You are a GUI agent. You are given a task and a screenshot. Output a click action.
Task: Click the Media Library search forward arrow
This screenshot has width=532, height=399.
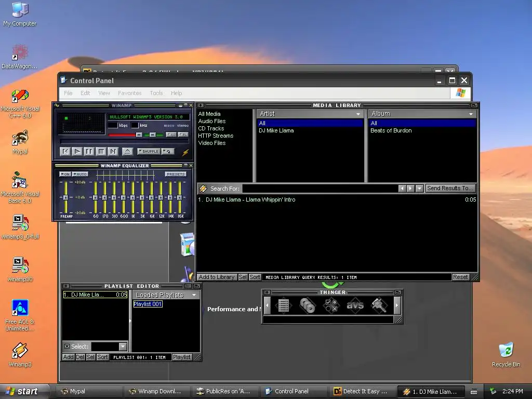[x=410, y=188]
